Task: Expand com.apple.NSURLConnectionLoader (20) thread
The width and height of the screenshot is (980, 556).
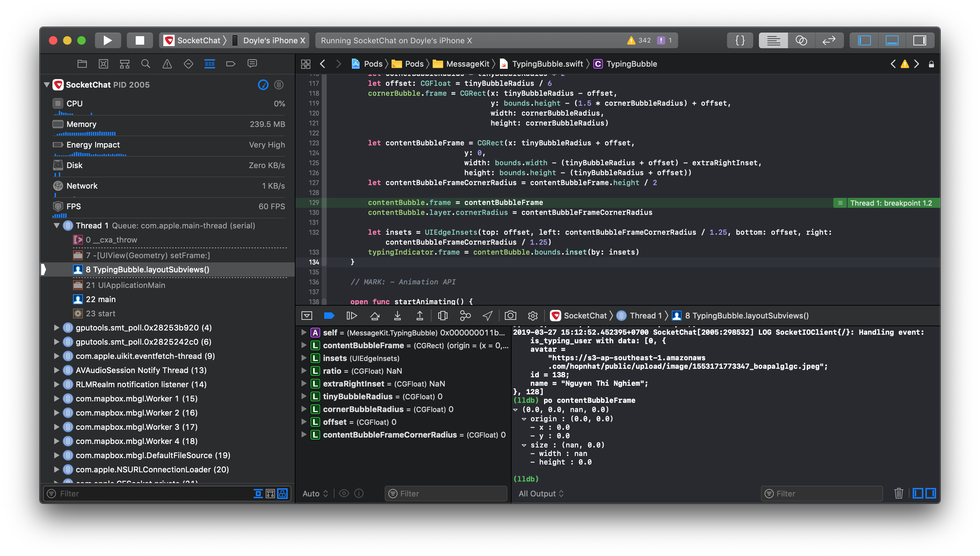Action: [x=56, y=470]
